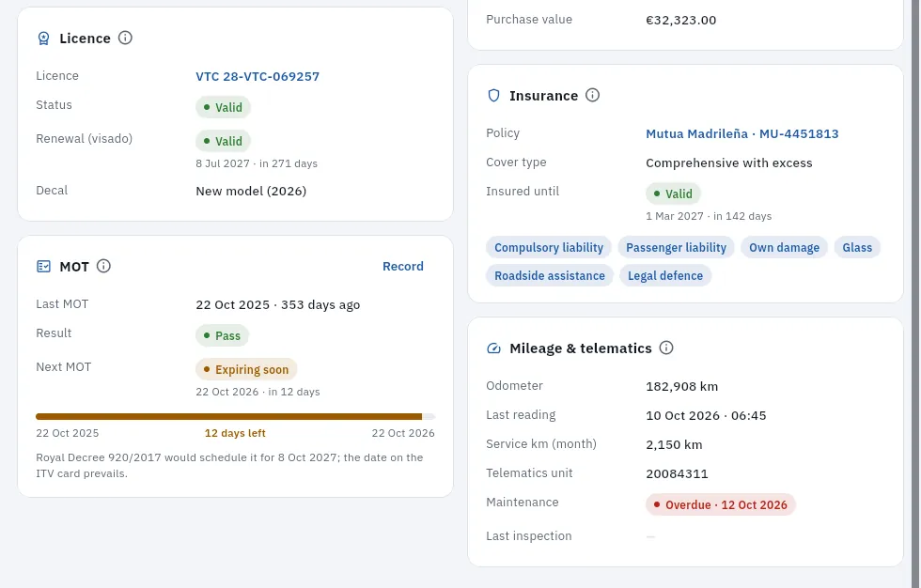Click the Overdue · 12 Oct 2026 maintenance badge

click(721, 504)
